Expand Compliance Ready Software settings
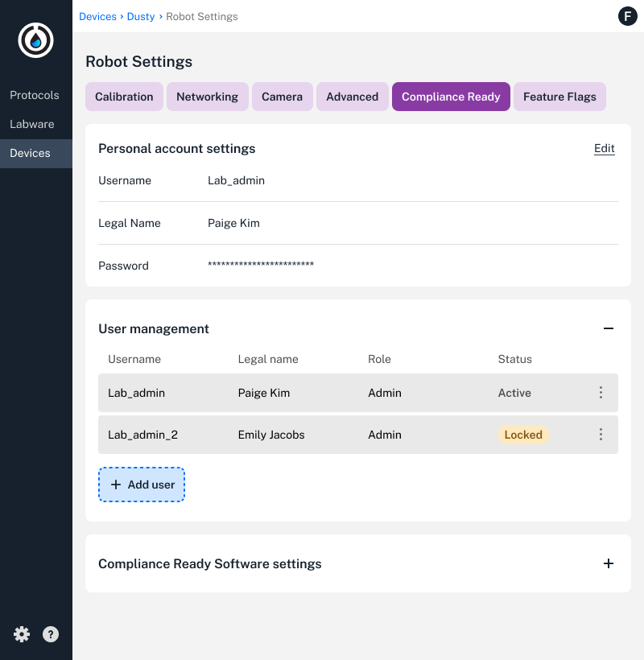644x660 pixels. pyautogui.click(x=609, y=563)
